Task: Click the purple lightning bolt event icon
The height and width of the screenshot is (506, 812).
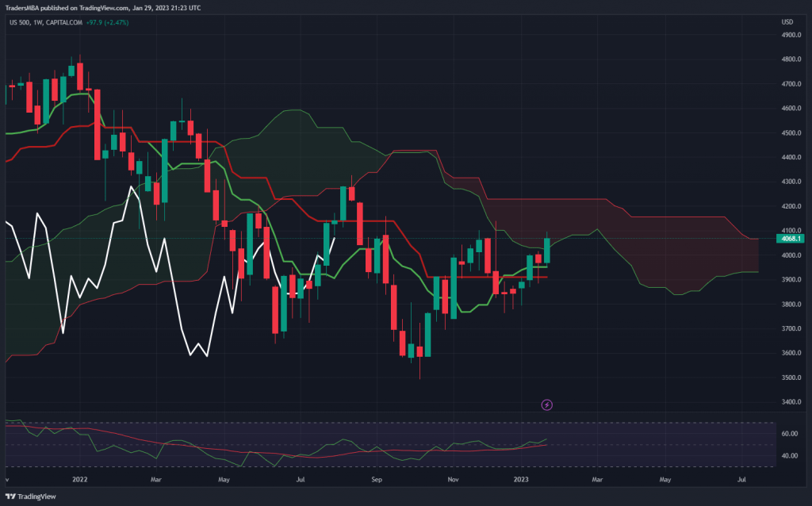Action: [546, 404]
